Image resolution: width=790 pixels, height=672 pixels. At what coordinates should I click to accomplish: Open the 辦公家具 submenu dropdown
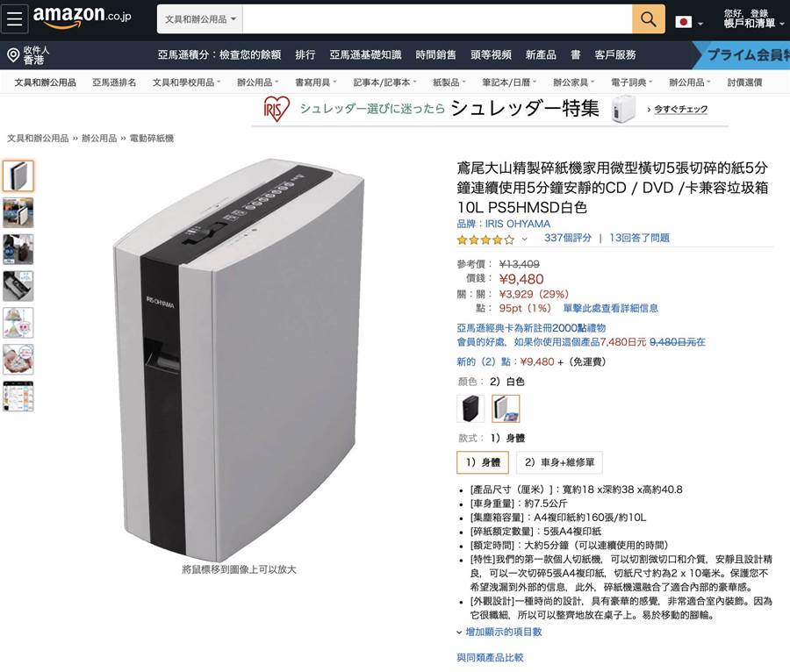click(573, 82)
